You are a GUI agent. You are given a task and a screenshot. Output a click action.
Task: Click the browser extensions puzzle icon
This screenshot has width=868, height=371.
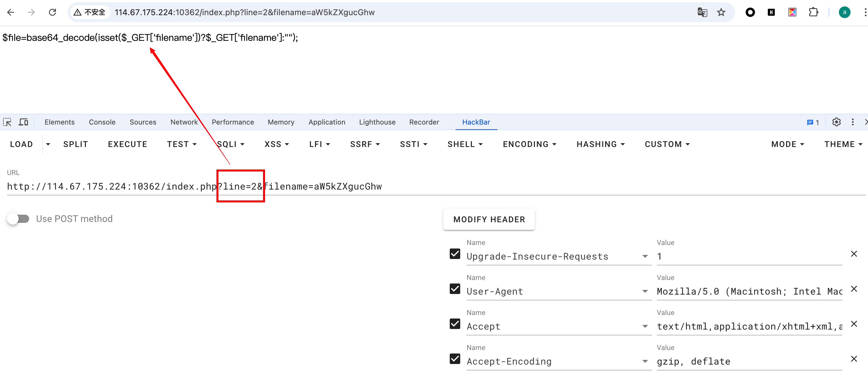click(x=814, y=12)
